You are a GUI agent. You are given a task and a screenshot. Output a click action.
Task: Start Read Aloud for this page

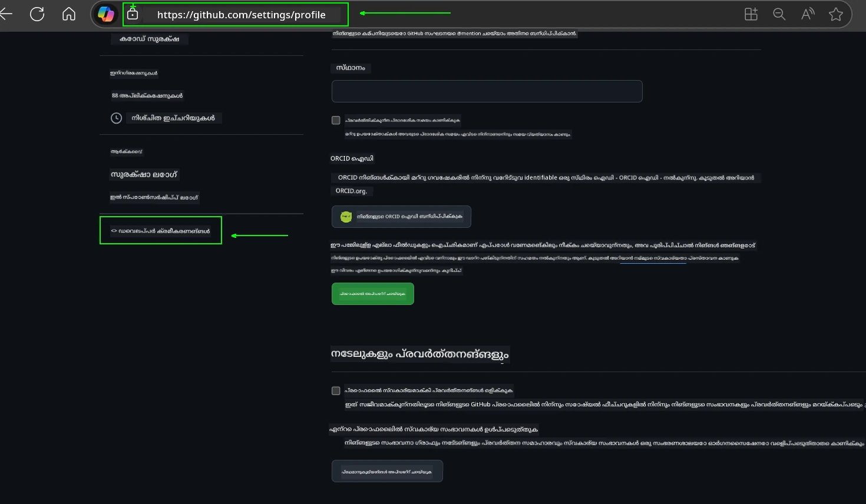(807, 14)
